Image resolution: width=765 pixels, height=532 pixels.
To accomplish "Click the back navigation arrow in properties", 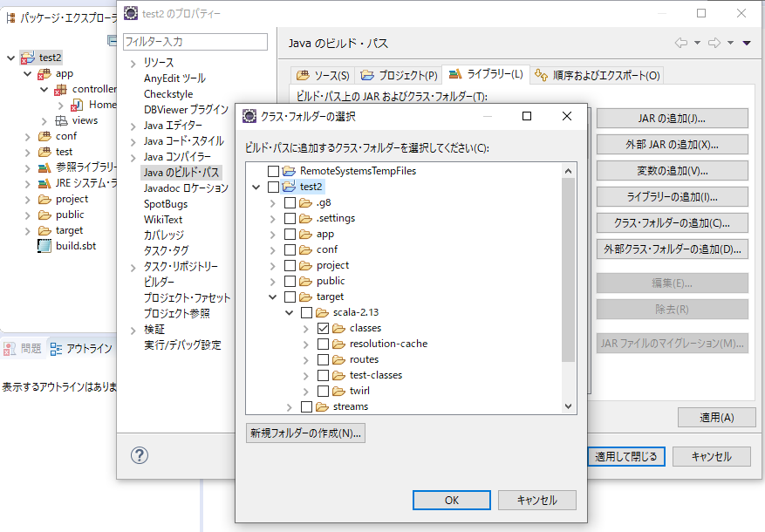I will click(681, 43).
